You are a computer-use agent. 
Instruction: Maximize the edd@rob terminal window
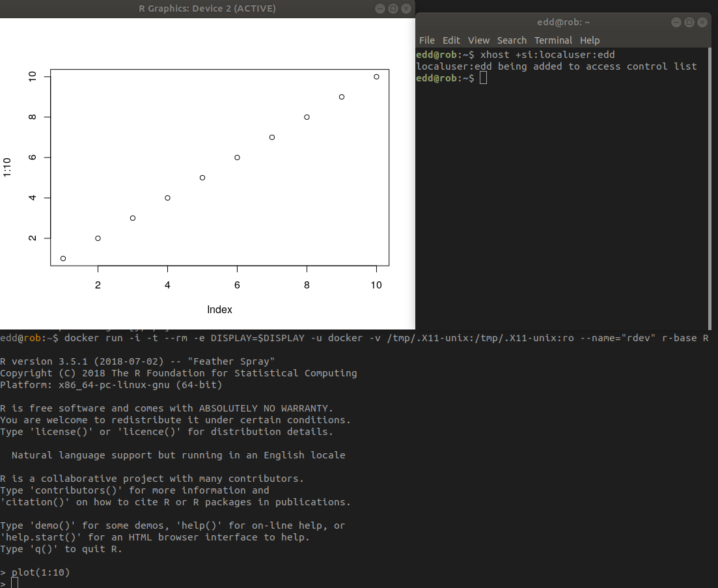(x=689, y=22)
